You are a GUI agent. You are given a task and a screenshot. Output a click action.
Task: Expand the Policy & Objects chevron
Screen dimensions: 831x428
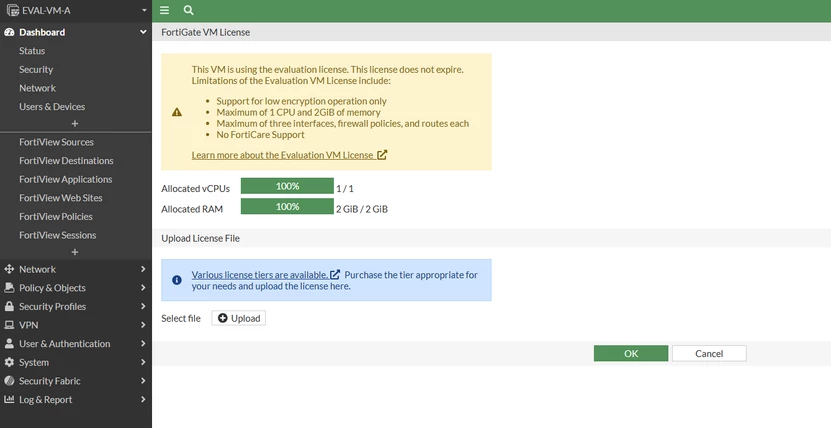pos(143,288)
